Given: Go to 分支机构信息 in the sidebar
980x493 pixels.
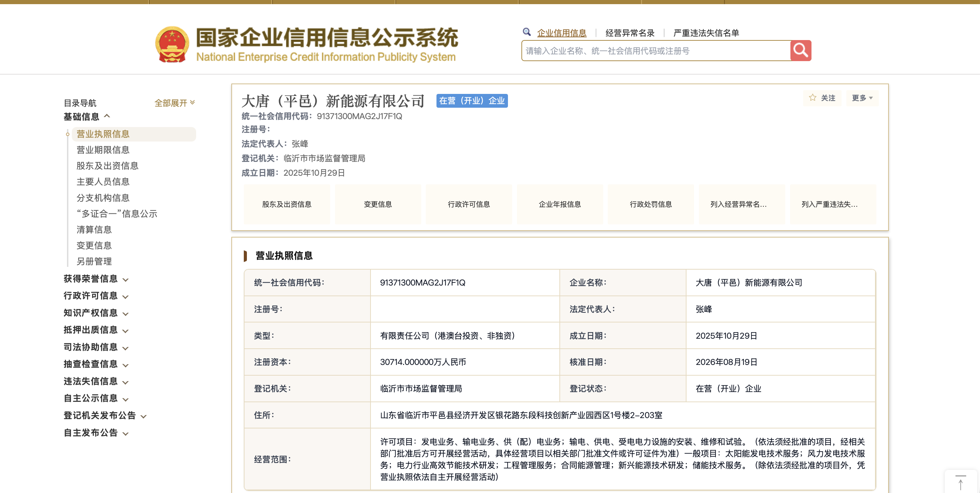Looking at the screenshot, I should tap(103, 198).
